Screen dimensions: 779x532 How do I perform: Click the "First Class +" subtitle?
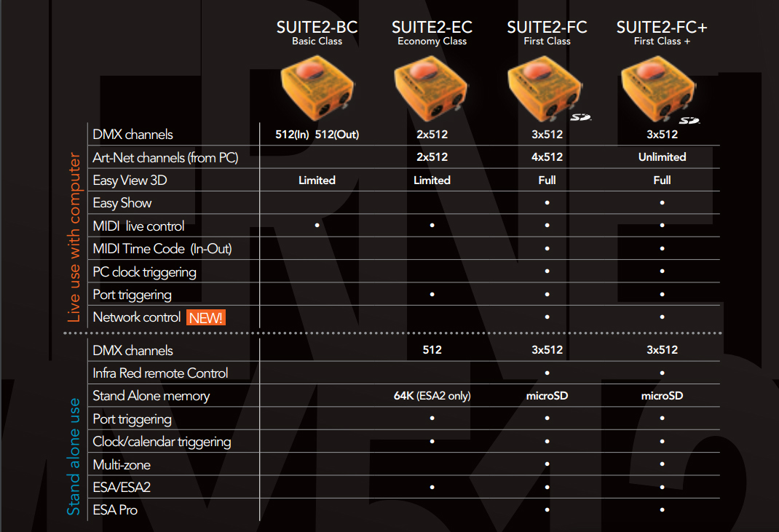coord(662,41)
